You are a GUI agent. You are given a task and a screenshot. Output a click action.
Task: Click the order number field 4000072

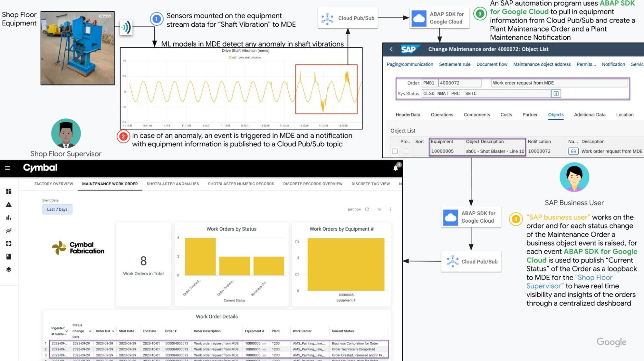(x=460, y=83)
